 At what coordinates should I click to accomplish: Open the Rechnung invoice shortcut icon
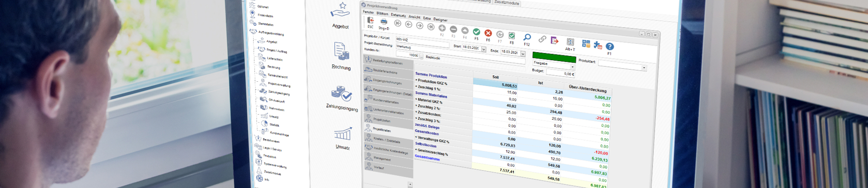pyautogui.click(x=341, y=51)
